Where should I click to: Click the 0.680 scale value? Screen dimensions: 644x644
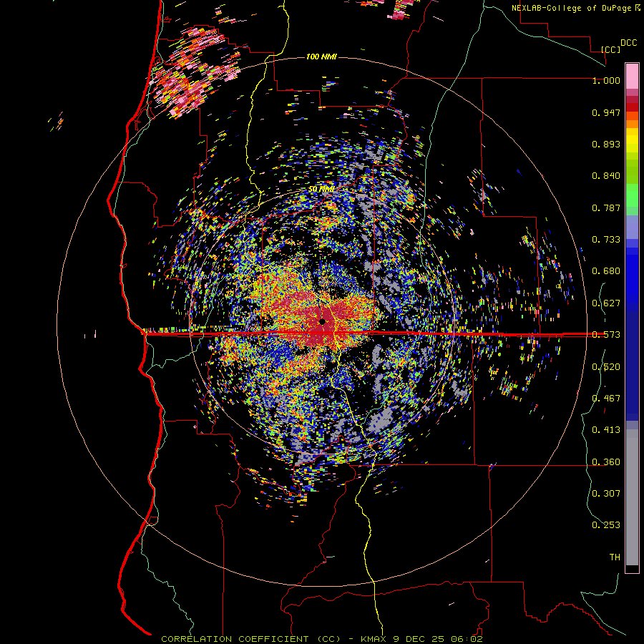tap(606, 271)
